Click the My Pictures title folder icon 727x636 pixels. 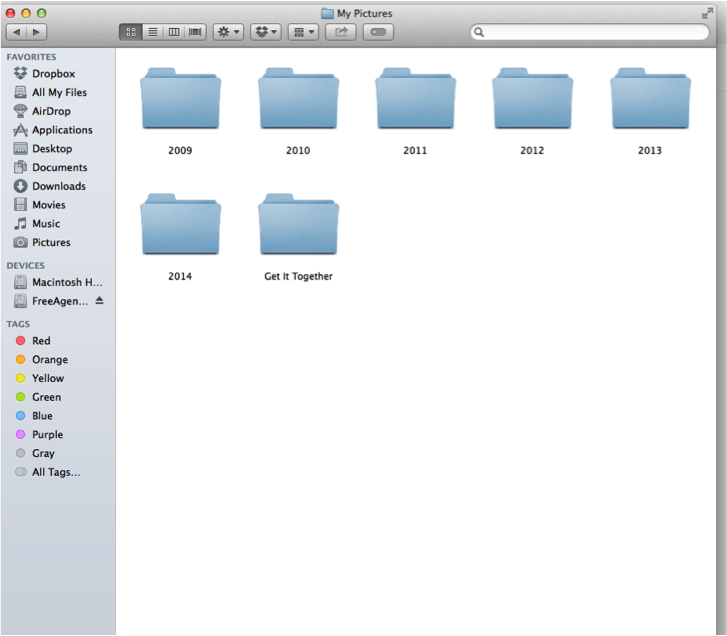pyautogui.click(x=327, y=13)
